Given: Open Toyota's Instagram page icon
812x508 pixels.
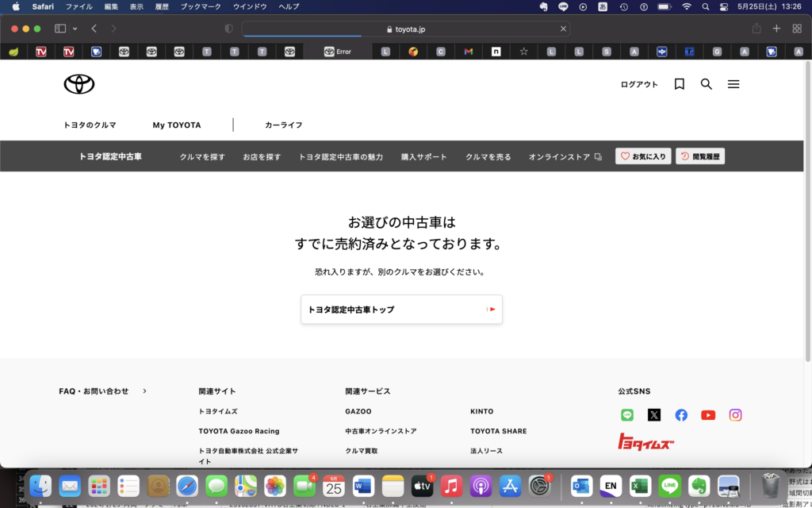Looking at the screenshot, I should tap(735, 415).
